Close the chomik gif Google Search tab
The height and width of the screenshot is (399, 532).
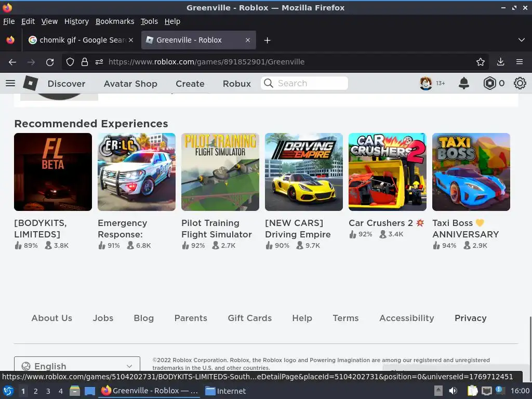[131, 40]
